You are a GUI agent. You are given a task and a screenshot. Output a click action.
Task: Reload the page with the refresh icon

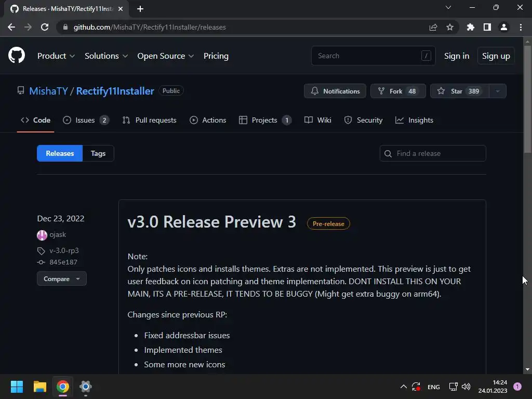pyautogui.click(x=45, y=27)
